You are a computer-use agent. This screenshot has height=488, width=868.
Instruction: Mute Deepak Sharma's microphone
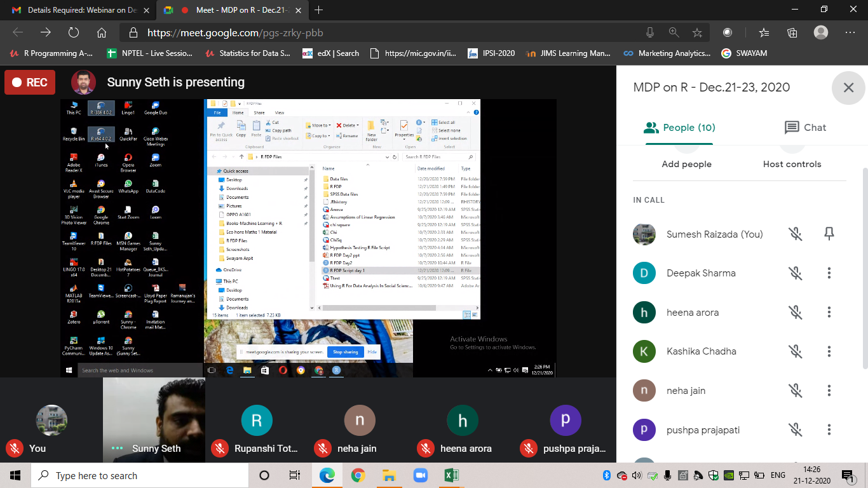coord(796,273)
